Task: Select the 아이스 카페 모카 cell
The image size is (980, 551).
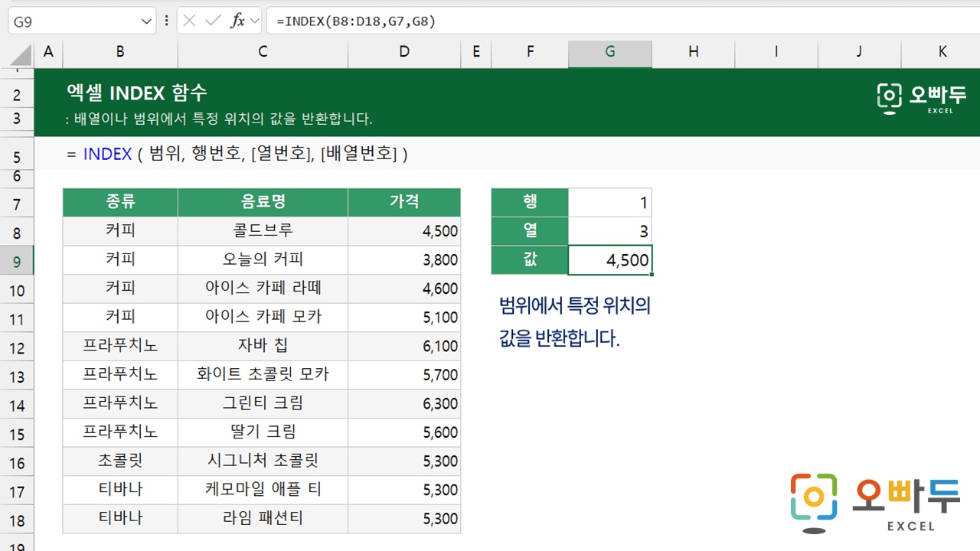Action: click(x=263, y=317)
